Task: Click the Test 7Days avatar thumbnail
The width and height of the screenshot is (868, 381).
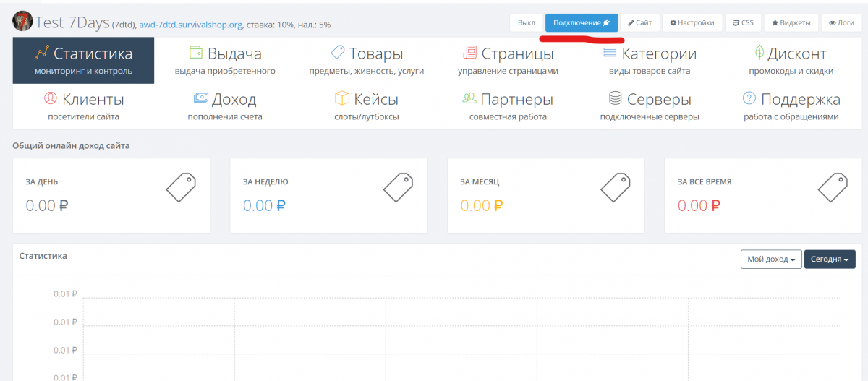Action: point(22,22)
